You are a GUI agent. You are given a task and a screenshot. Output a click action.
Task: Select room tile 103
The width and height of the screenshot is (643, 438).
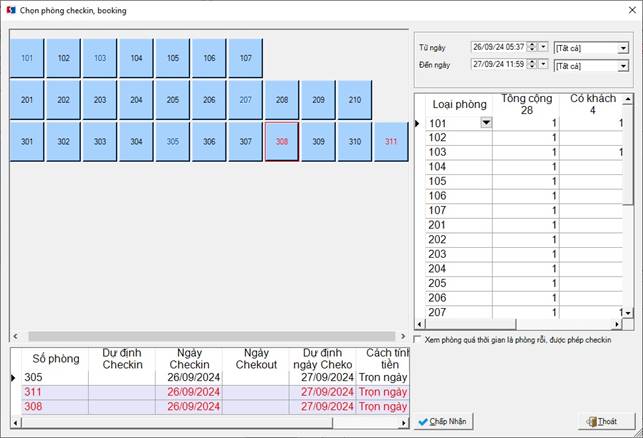(x=100, y=58)
